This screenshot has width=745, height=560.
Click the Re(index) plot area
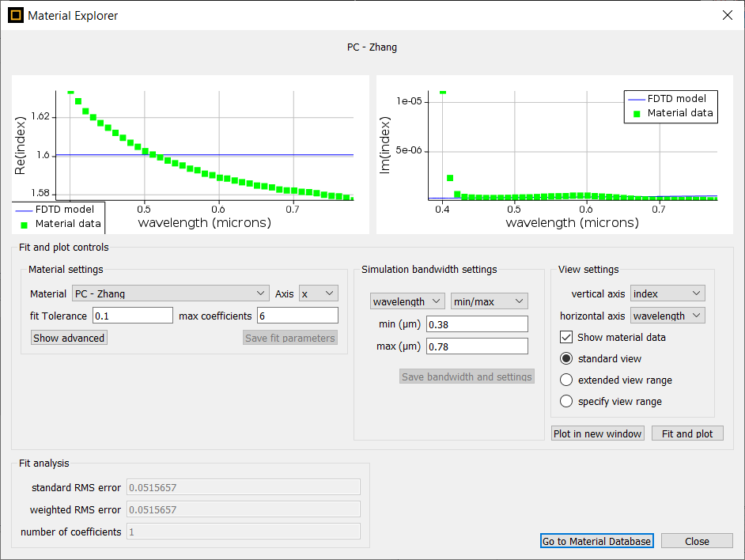click(x=205, y=146)
